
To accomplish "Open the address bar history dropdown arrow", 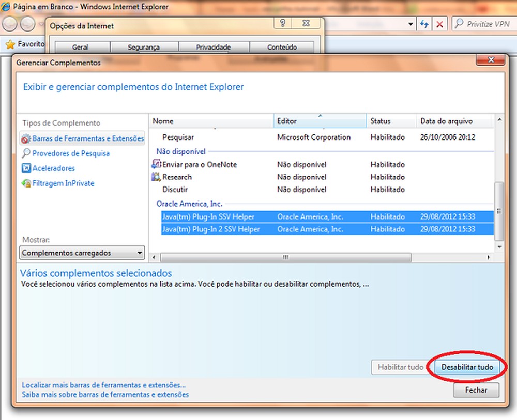I will [x=410, y=24].
